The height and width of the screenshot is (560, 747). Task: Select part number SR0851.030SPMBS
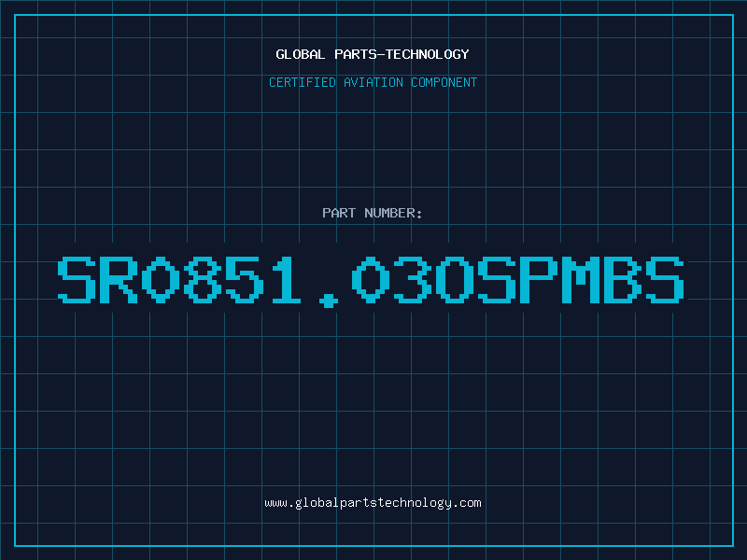(x=371, y=281)
